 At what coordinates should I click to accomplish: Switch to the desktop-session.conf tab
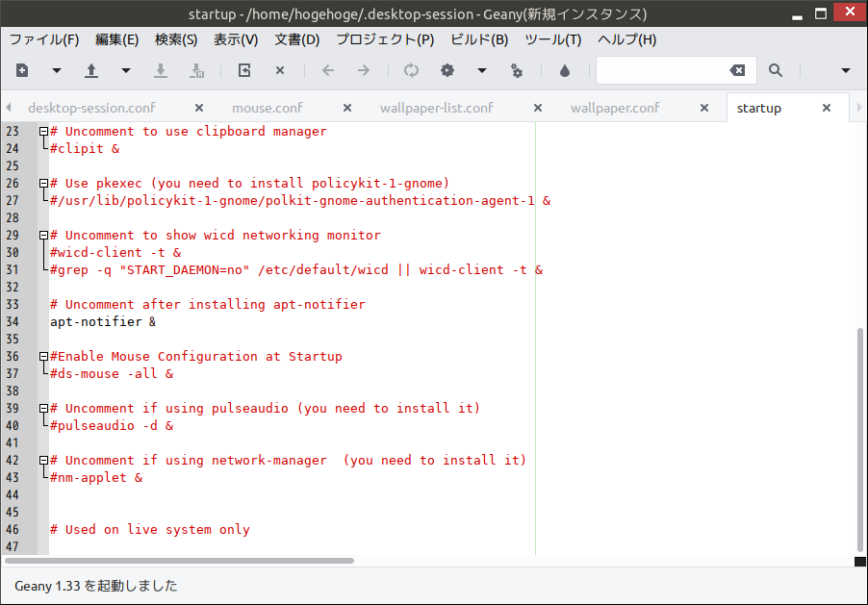(x=91, y=108)
